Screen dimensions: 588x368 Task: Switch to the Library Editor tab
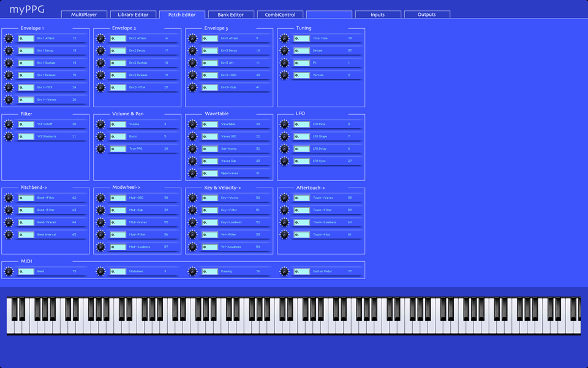click(133, 15)
